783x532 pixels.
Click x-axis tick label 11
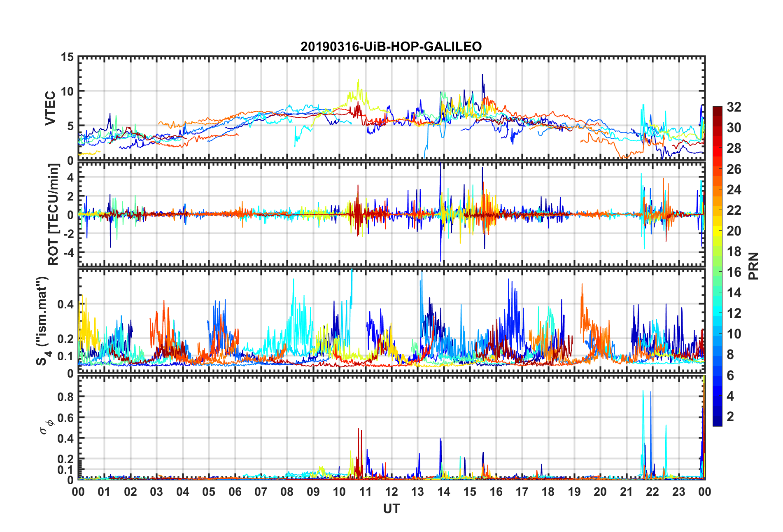coord(366,492)
